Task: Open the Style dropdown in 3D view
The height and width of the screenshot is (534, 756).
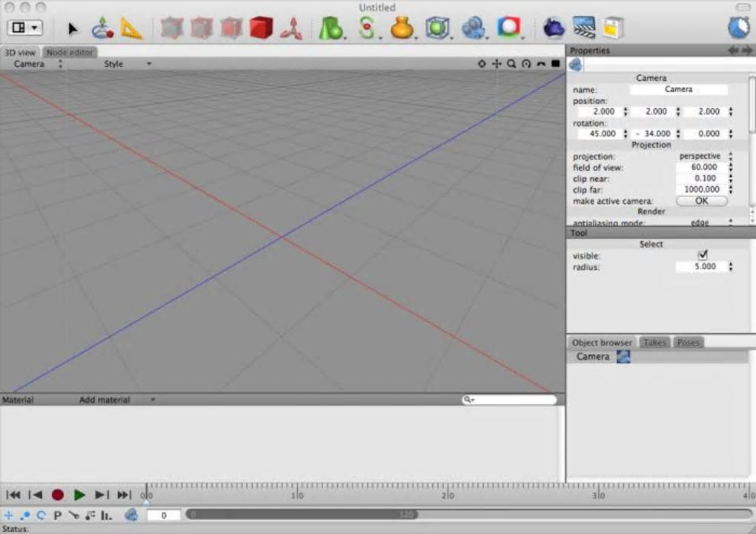Action: [127, 64]
